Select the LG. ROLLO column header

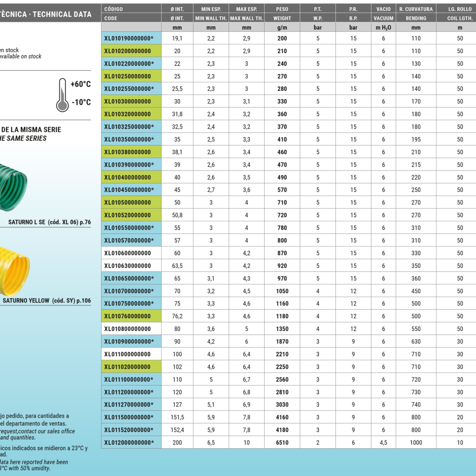(x=460, y=9)
